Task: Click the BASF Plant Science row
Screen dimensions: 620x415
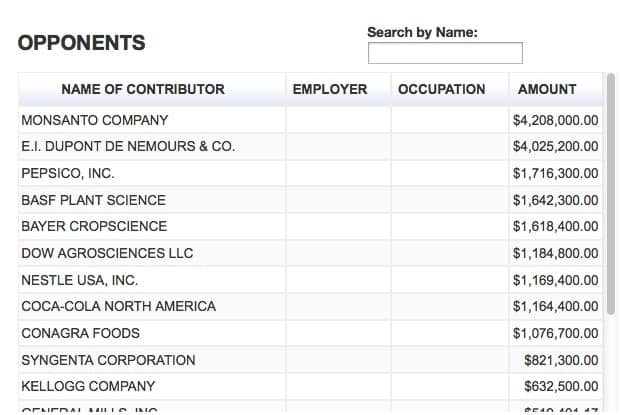Action: [x=93, y=200]
